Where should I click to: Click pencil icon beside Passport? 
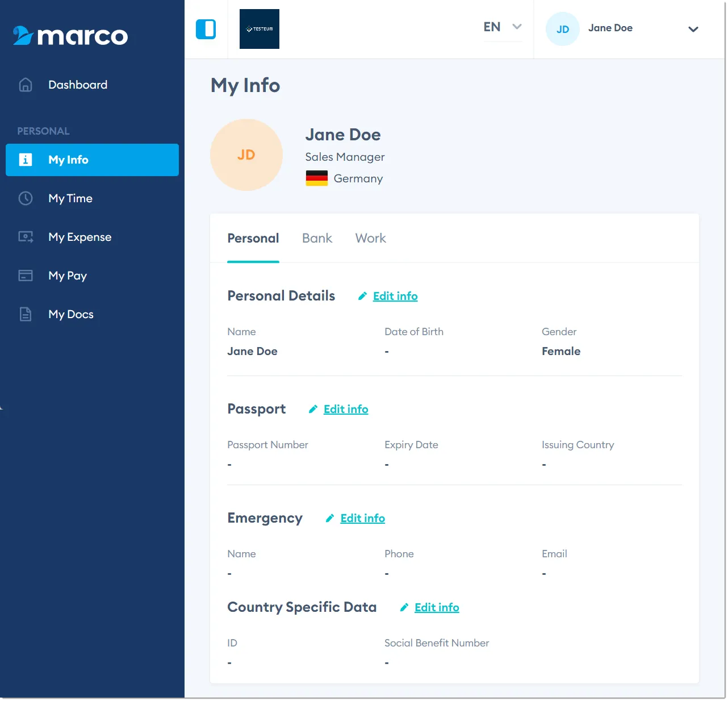click(313, 409)
